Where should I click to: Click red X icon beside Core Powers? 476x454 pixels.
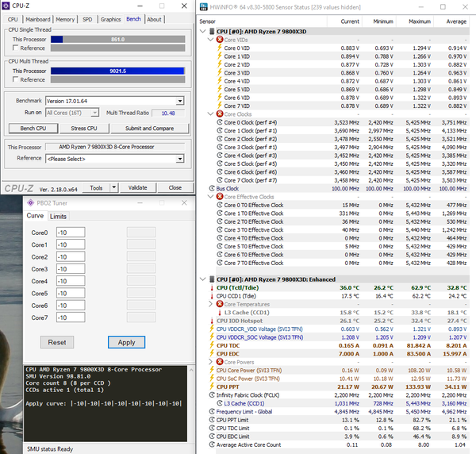pyautogui.click(x=220, y=362)
